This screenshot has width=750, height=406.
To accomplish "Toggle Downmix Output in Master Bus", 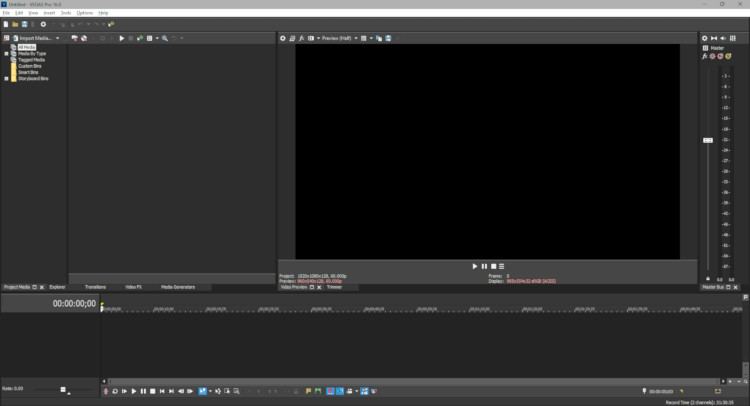I will 714,38.
